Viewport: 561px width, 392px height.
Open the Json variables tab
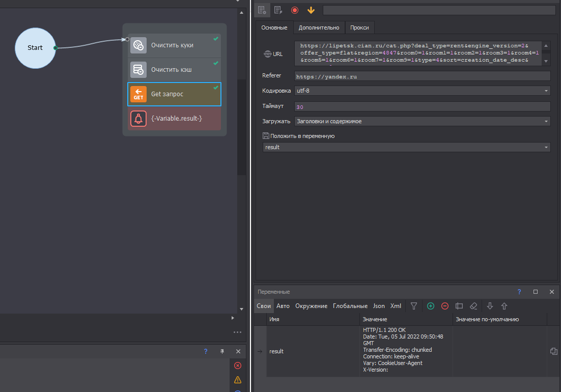[379, 306]
